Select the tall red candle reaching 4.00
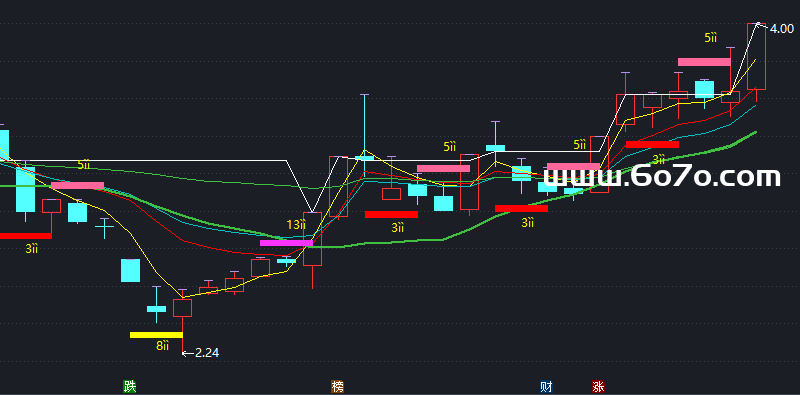 click(x=757, y=56)
